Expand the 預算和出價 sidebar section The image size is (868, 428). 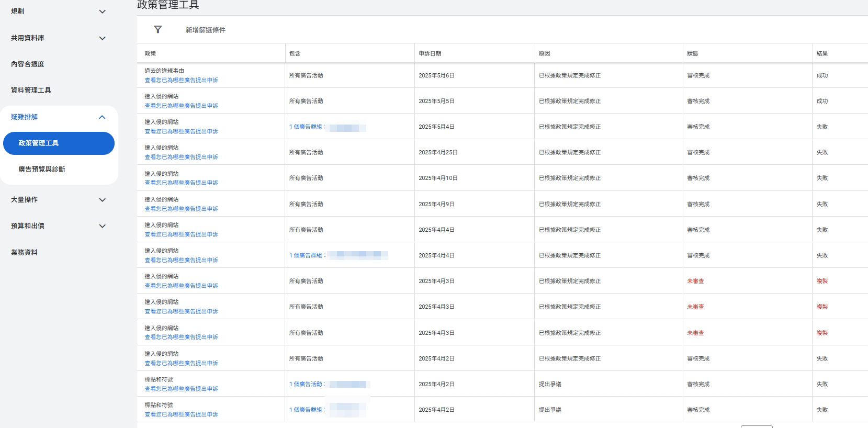tap(103, 226)
